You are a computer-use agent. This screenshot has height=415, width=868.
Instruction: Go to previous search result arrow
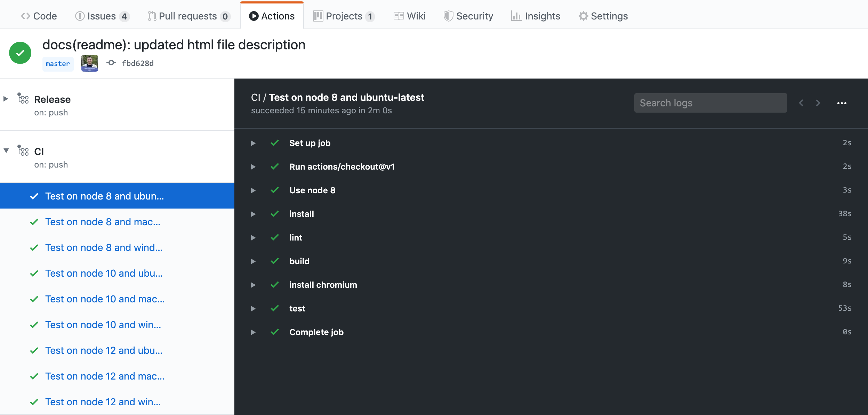pyautogui.click(x=801, y=103)
